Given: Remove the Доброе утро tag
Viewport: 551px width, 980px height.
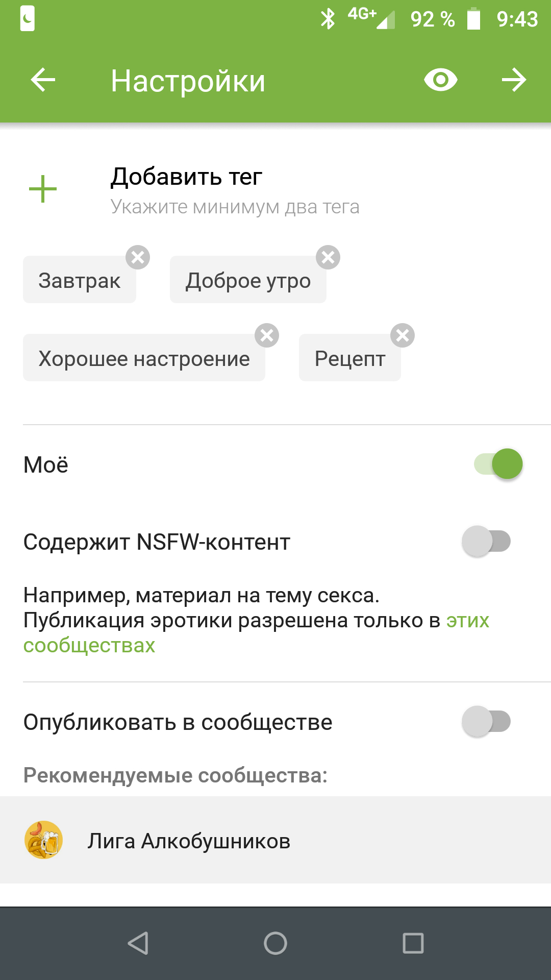Looking at the screenshot, I should [x=328, y=257].
